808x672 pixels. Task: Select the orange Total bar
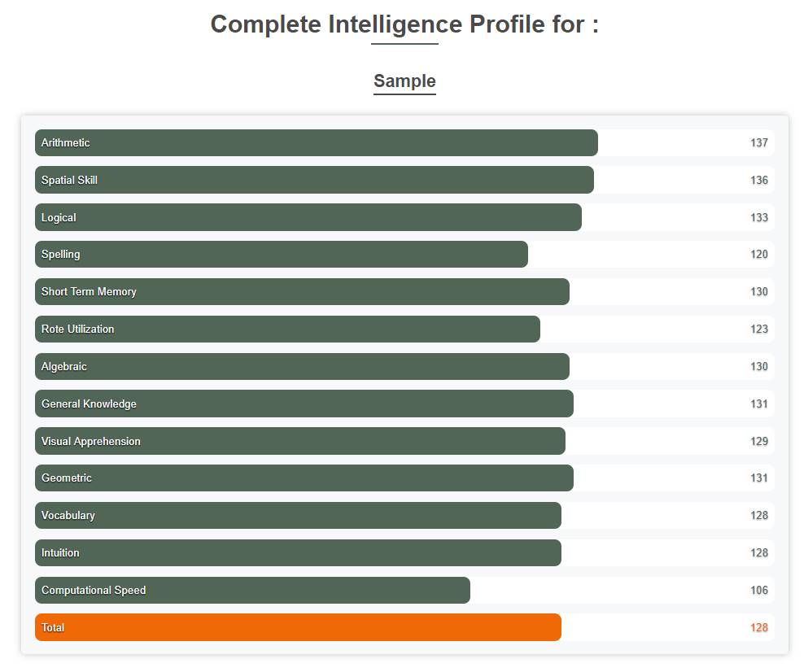coord(298,627)
